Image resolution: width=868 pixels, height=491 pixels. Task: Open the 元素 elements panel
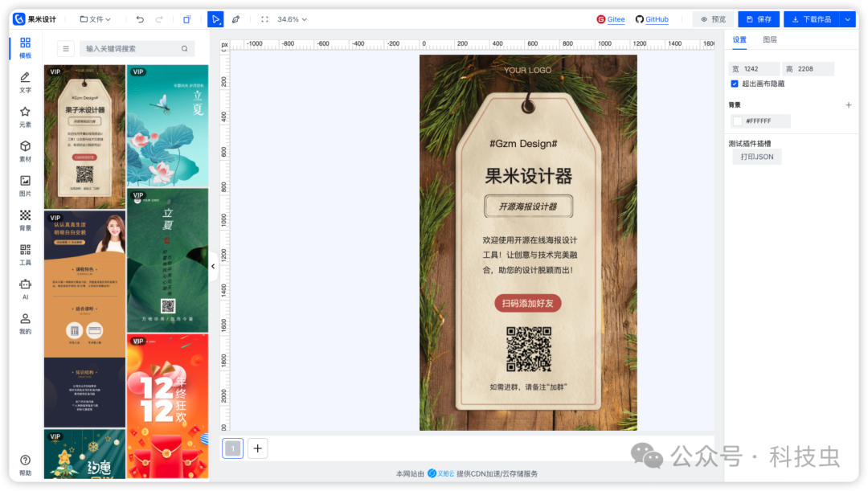tap(25, 117)
